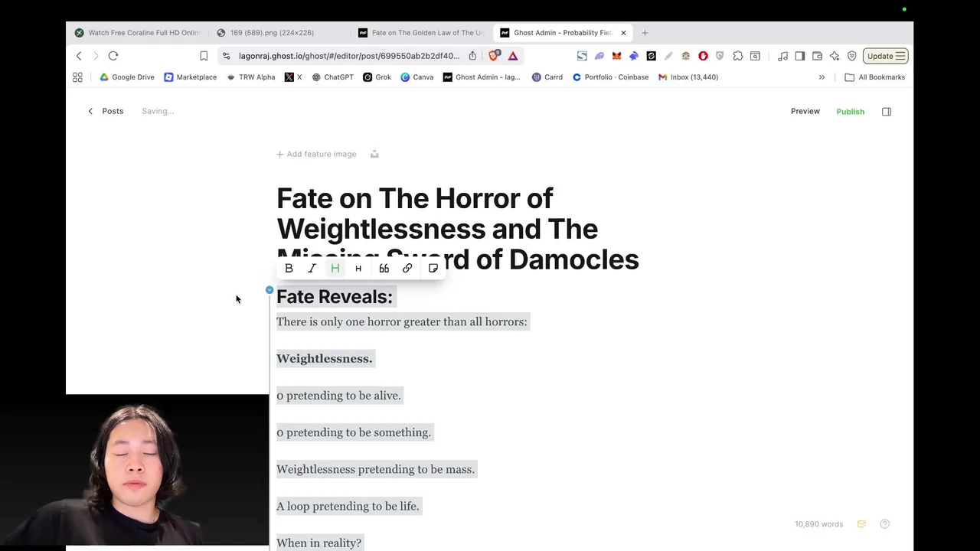Open the music note media control
Image resolution: width=980 pixels, height=551 pixels.
point(782,56)
